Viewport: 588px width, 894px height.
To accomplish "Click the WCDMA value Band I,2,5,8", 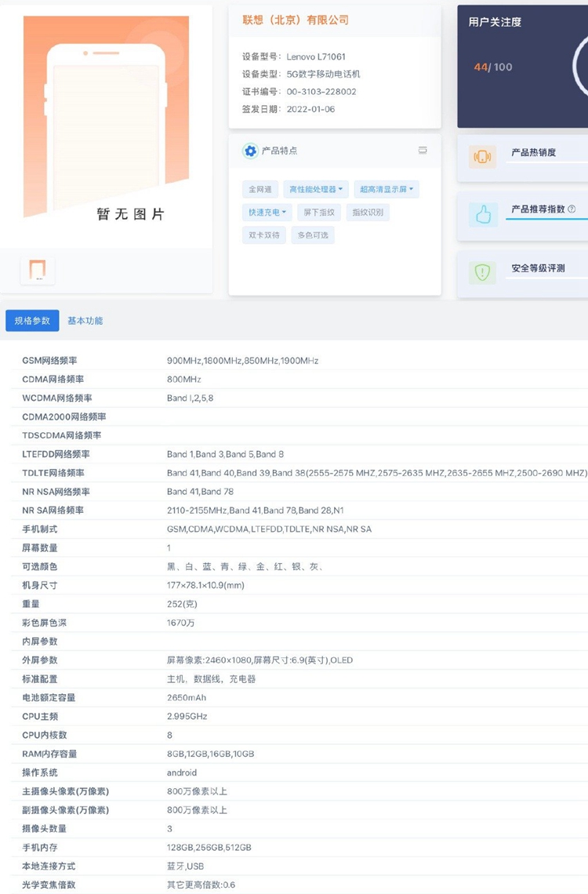I will click(191, 398).
